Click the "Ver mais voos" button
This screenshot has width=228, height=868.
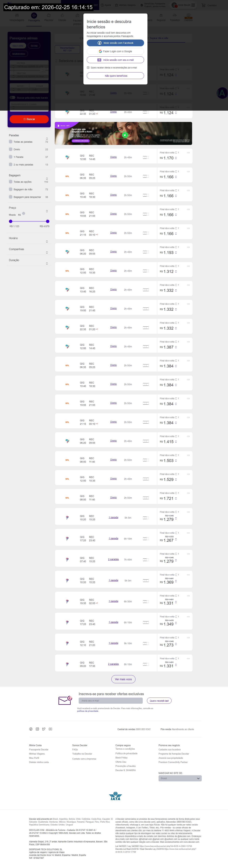click(123, 679)
